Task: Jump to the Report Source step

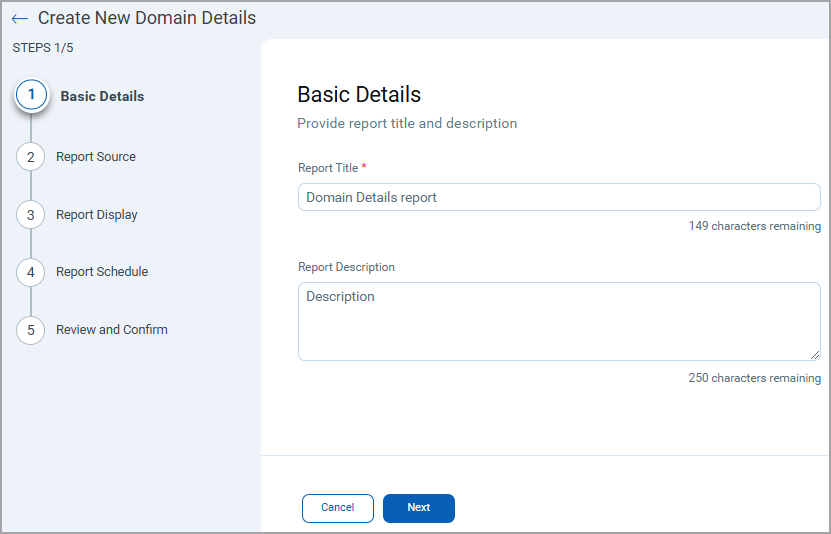Action: pos(96,157)
